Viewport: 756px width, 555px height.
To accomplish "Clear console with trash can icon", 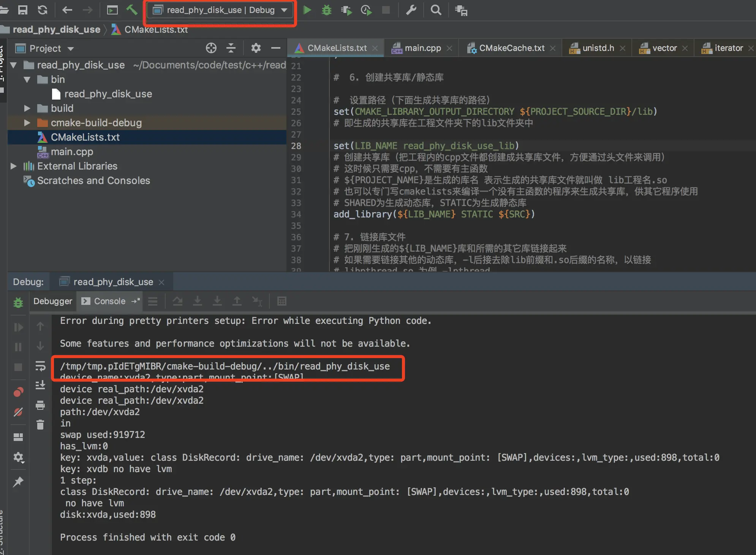I will point(40,425).
